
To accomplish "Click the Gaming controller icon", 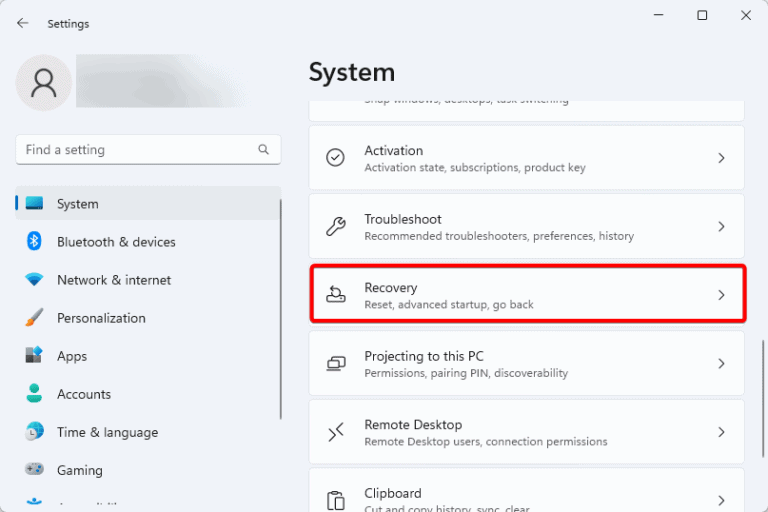I will (x=34, y=470).
